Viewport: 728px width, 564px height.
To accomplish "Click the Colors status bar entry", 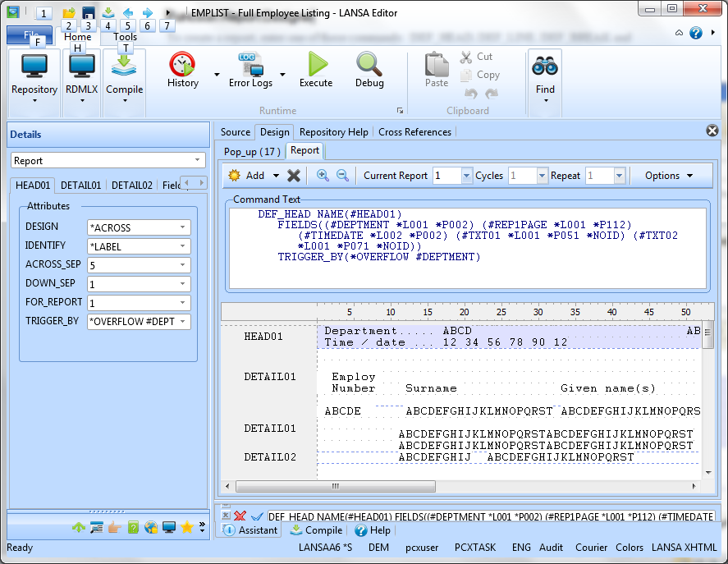I will [630, 548].
